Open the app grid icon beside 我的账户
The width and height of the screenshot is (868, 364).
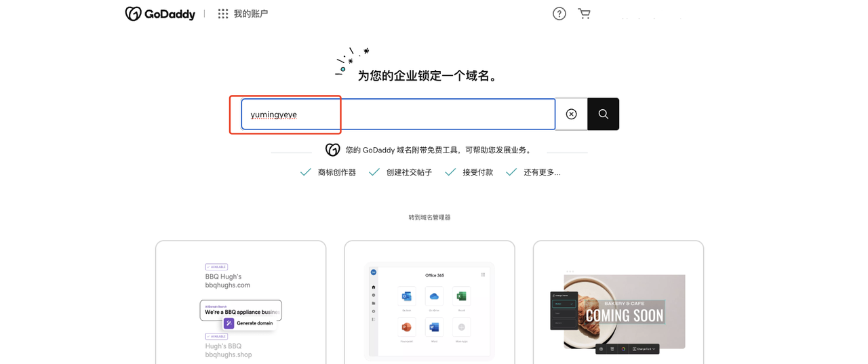point(223,14)
